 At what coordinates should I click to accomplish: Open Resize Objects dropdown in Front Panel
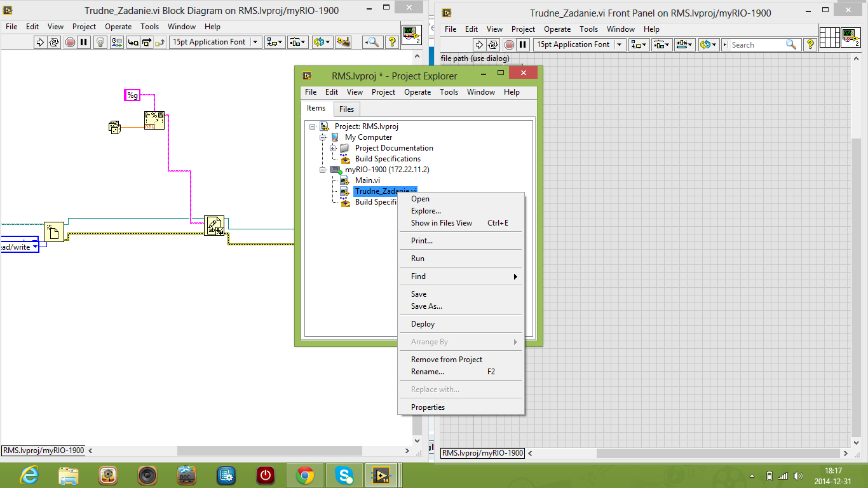pyautogui.click(x=685, y=44)
